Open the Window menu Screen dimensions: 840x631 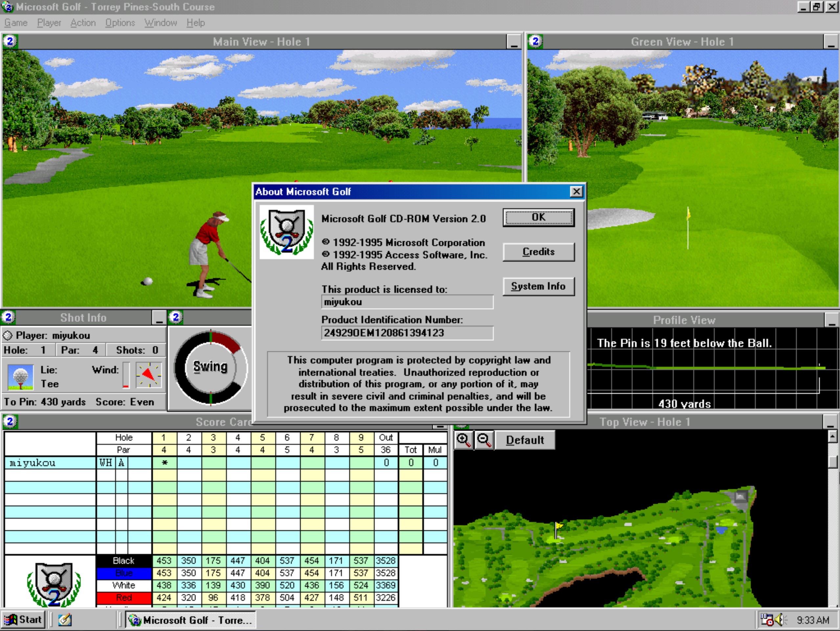point(161,23)
